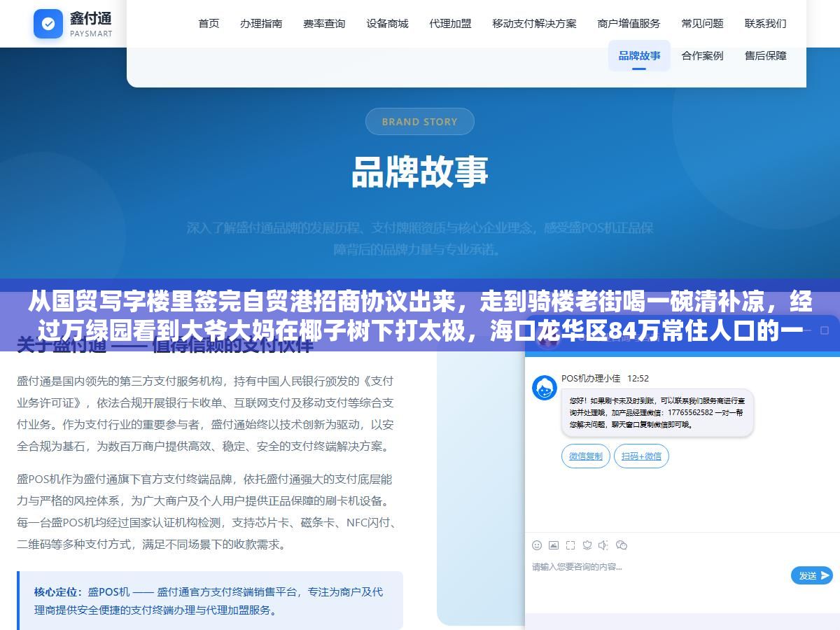This screenshot has width=840, height=630.
Task: Open the 办理指南 menu item
Action: pos(261,23)
